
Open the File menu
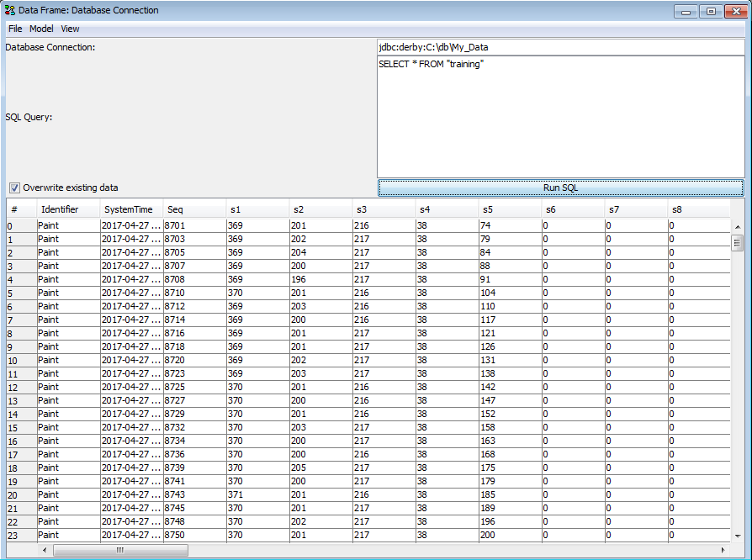coord(15,29)
